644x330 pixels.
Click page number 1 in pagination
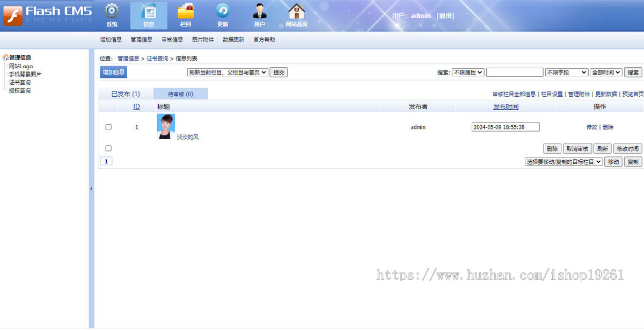tap(106, 161)
